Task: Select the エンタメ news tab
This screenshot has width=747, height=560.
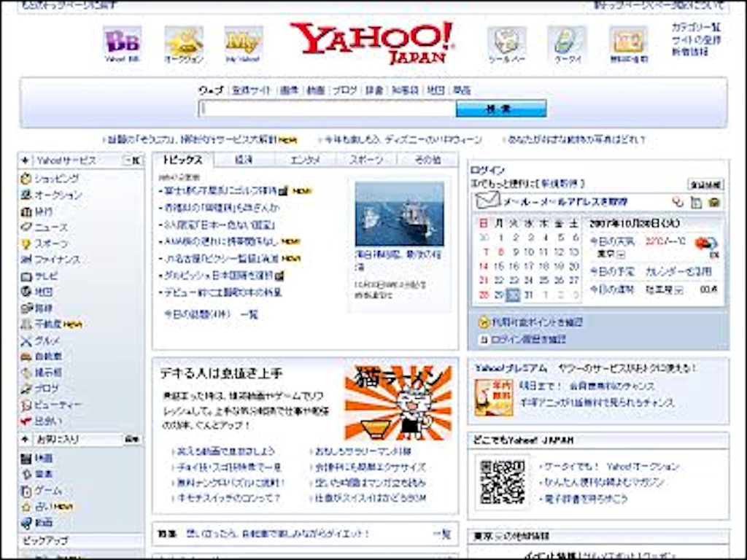Action: [305, 160]
